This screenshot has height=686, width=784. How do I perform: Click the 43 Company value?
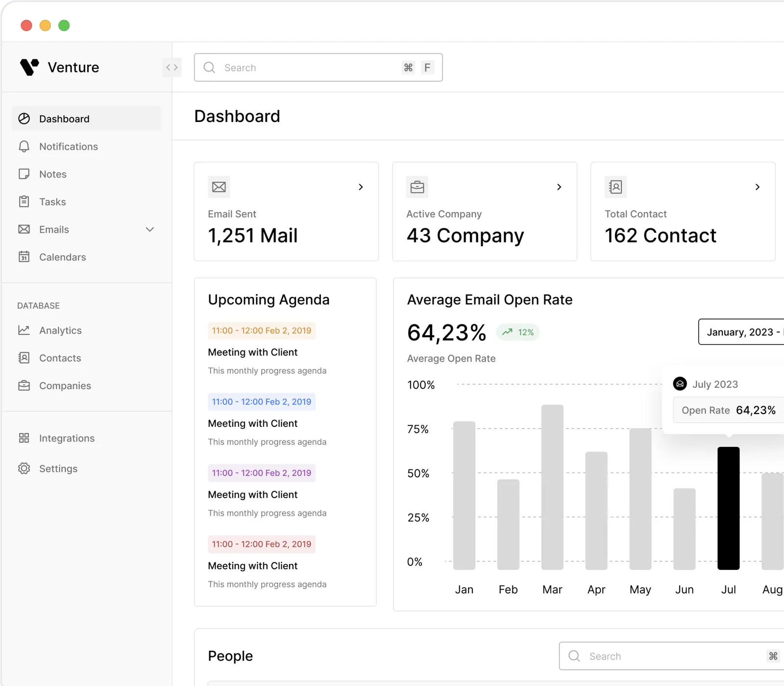click(x=465, y=236)
